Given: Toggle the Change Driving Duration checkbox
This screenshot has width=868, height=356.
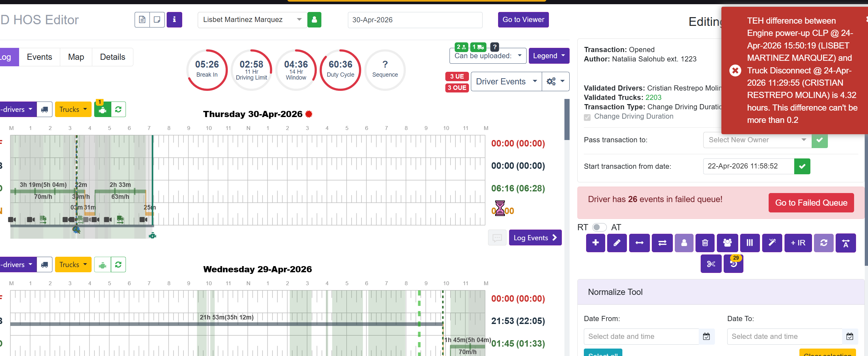Looking at the screenshot, I should coord(587,117).
